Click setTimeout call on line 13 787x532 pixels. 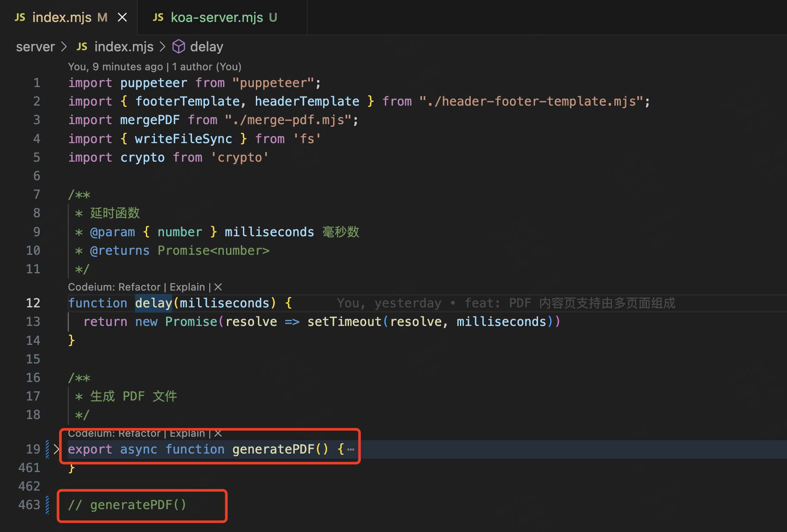pos(344,322)
